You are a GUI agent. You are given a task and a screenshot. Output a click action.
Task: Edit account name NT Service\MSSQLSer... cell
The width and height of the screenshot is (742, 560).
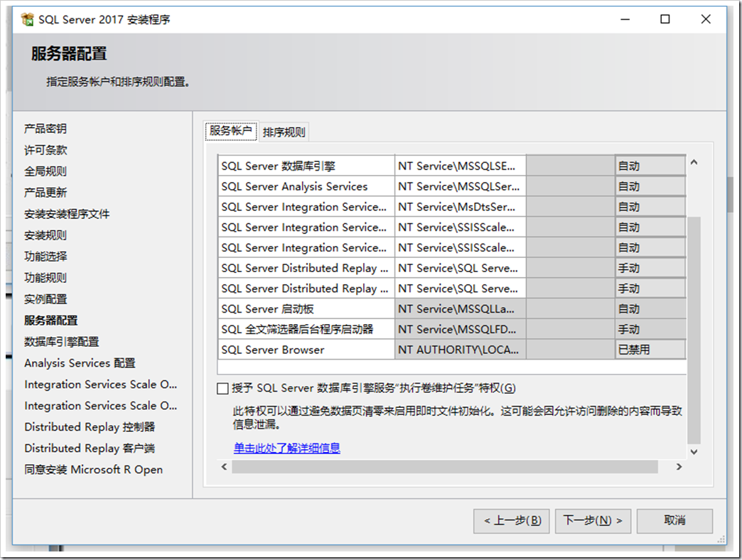coord(460,186)
